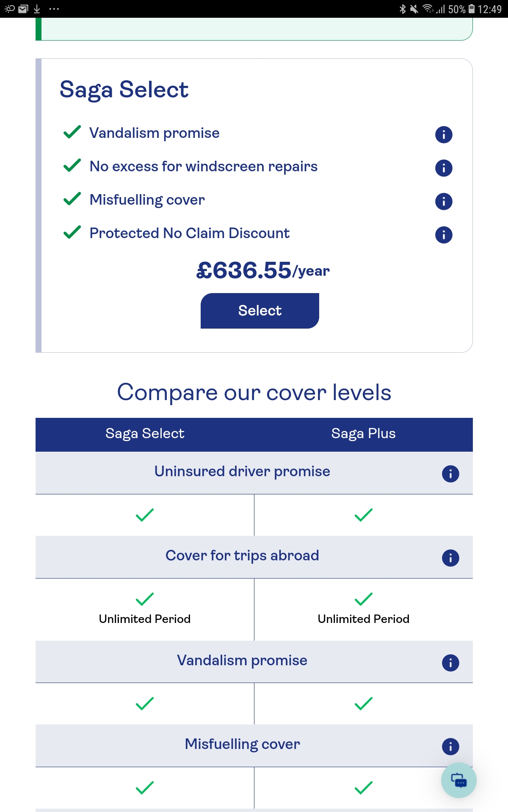Tap the Saga Plus column header

[x=363, y=433]
